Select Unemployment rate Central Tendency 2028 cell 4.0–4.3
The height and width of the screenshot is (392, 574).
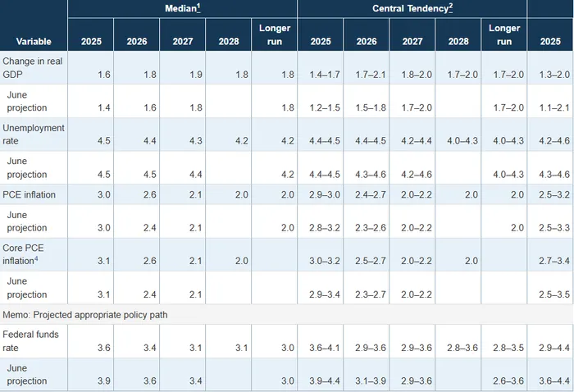[458, 142]
